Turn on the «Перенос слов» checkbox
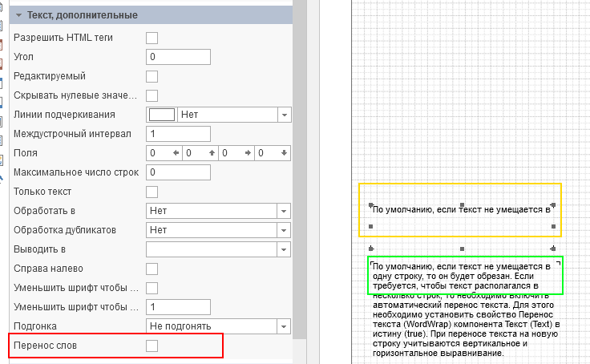Screen dimensions: 590x364 [152, 346]
